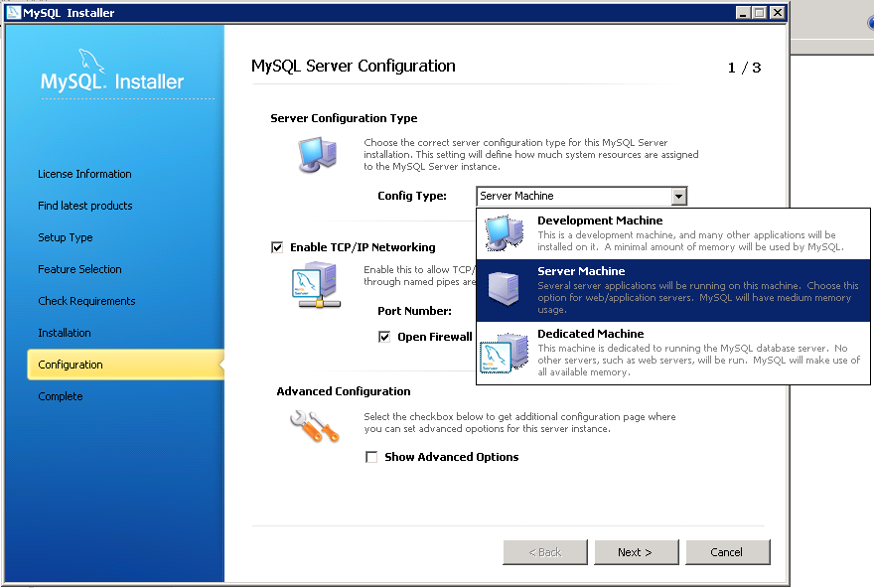Image resolution: width=874 pixels, height=588 pixels.
Task: Select Setup Type in sidebar
Action: (66, 237)
